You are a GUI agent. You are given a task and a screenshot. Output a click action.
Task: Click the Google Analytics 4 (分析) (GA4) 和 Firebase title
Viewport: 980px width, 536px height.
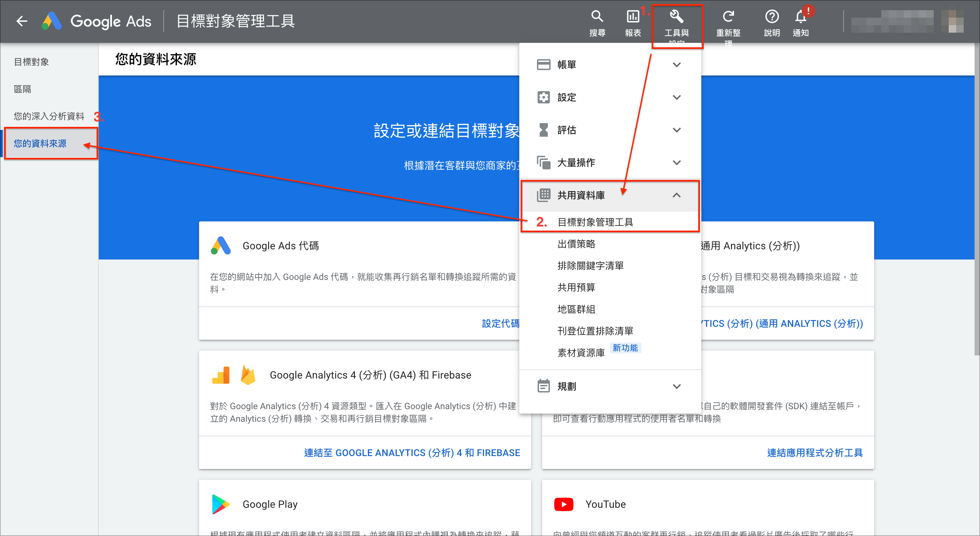pos(370,375)
